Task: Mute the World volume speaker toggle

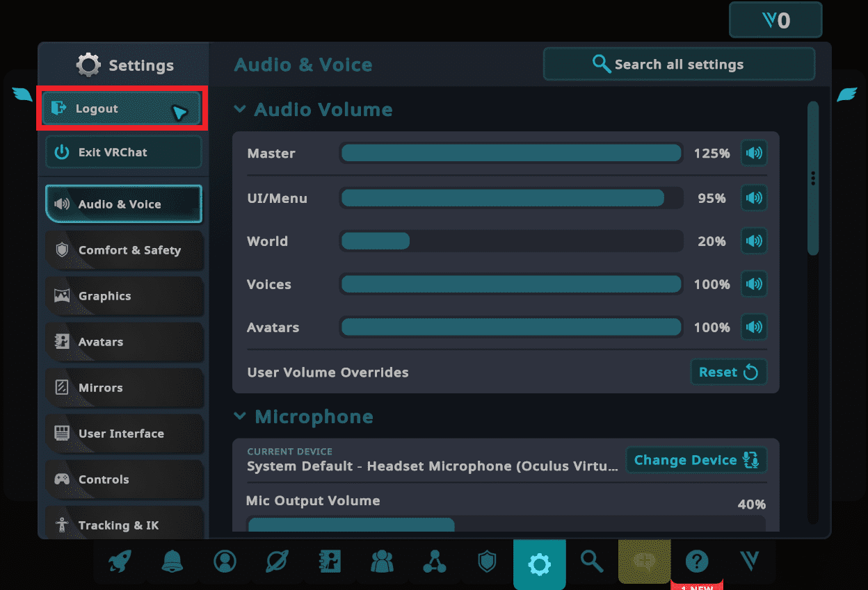Action: pos(754,241)
